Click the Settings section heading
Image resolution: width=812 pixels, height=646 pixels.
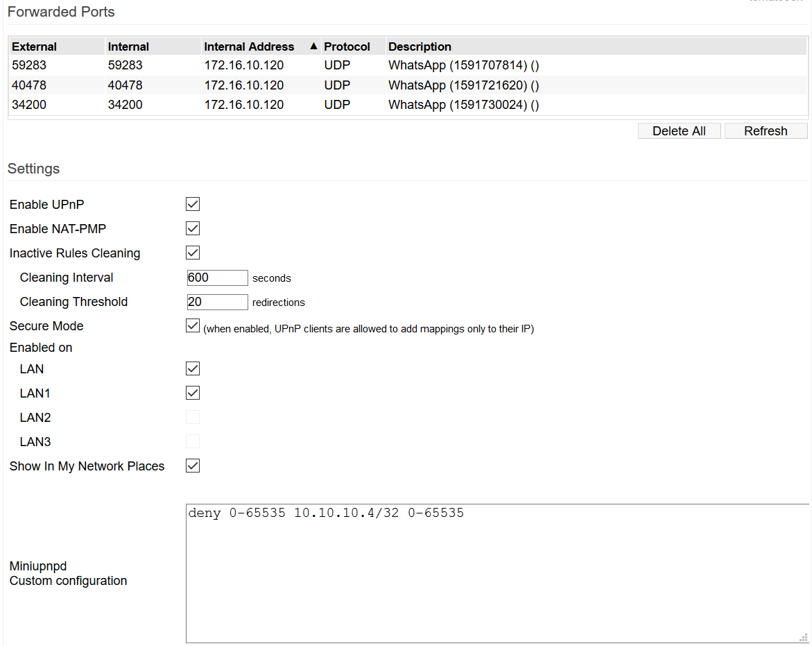coord(34,169)
